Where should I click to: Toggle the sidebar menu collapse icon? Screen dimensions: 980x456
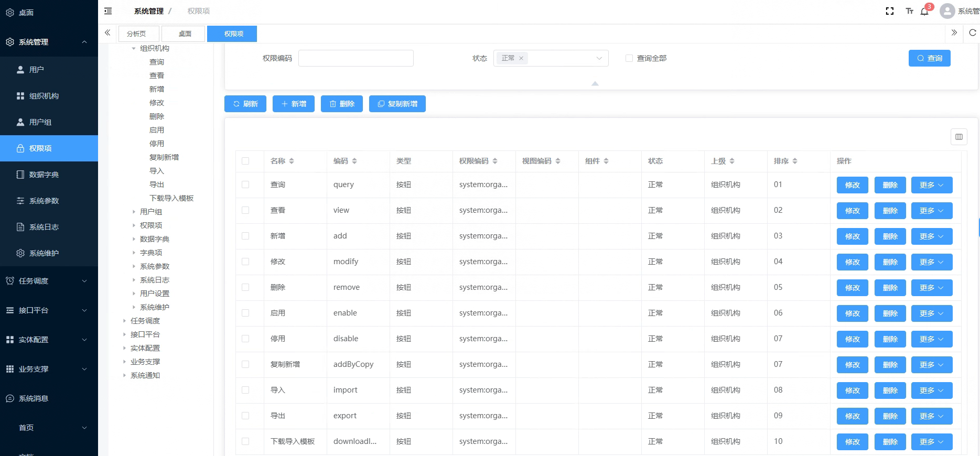tap(108, 11)
